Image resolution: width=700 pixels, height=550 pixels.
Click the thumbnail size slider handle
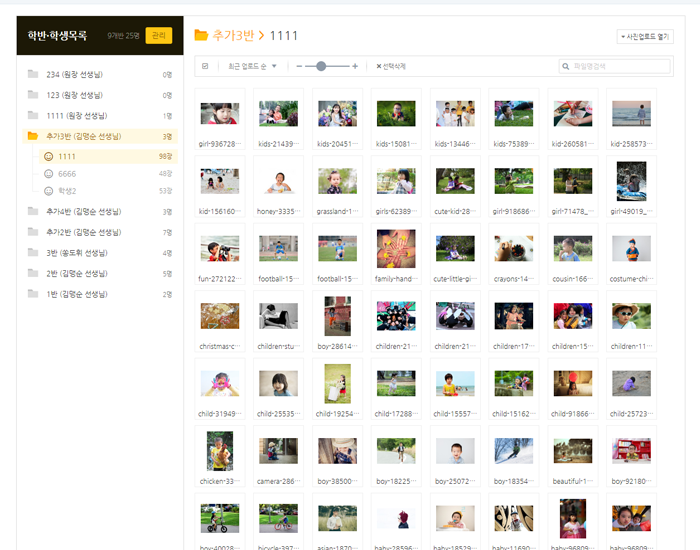tap(321, 66)
